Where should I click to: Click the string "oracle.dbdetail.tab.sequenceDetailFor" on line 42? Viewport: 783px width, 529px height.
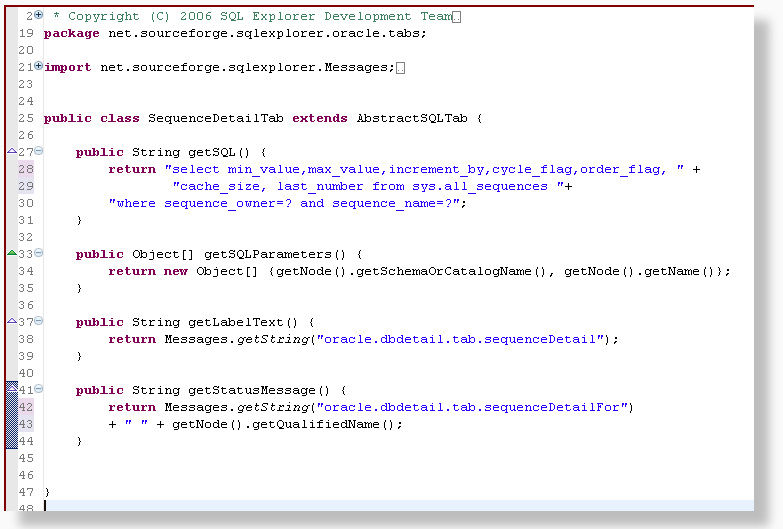(472, 407)
